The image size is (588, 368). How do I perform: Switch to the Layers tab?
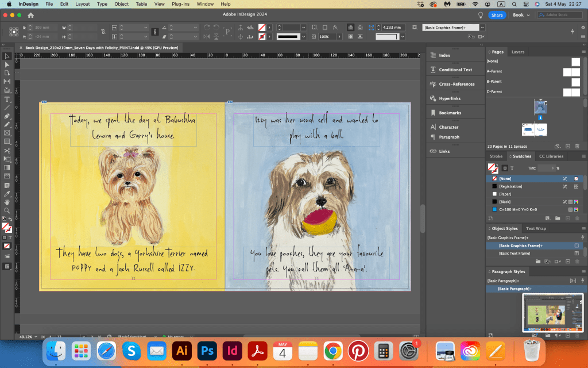point(518,52)
